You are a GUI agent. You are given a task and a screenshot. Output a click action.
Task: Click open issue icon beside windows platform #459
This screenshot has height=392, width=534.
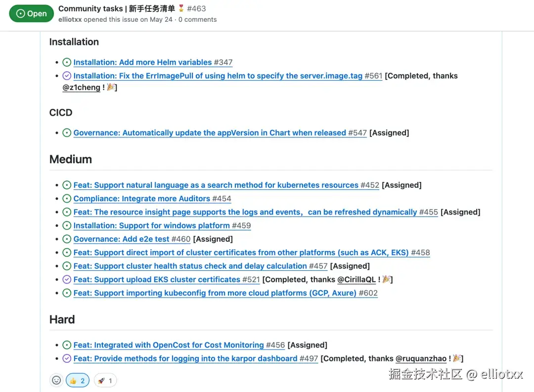pos(67,225)
